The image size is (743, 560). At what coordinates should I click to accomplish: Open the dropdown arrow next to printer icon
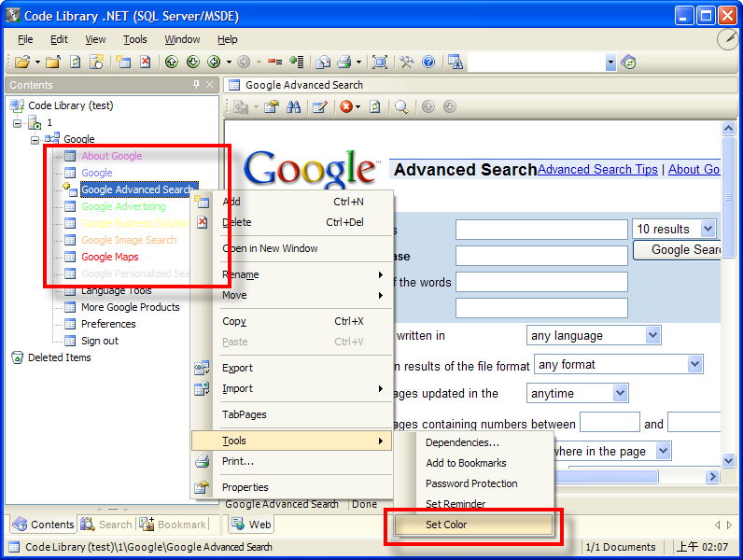[358, 62]
